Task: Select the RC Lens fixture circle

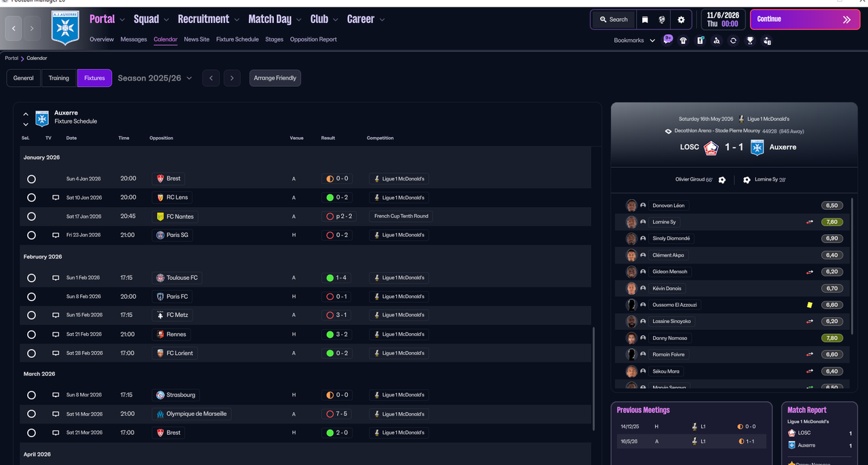Action: 31,198
